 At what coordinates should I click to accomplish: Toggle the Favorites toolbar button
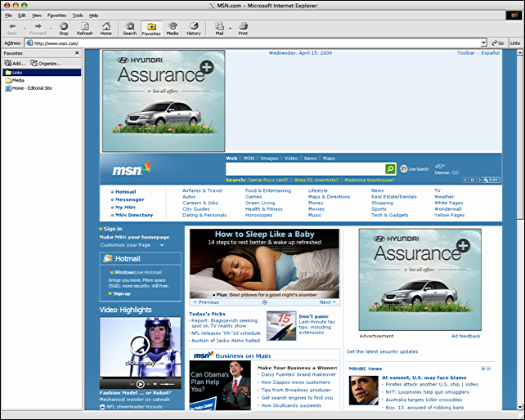coord(151,29)
